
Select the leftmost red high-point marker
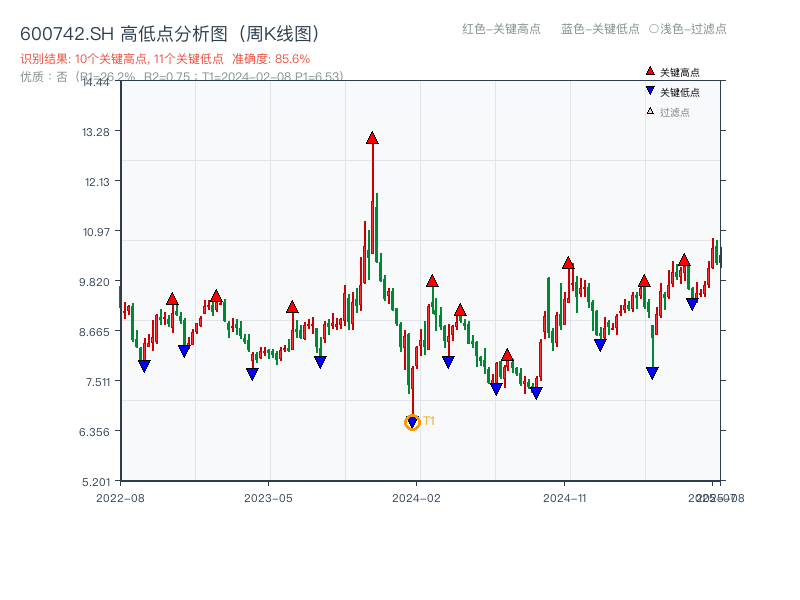(x=172, y=299)
